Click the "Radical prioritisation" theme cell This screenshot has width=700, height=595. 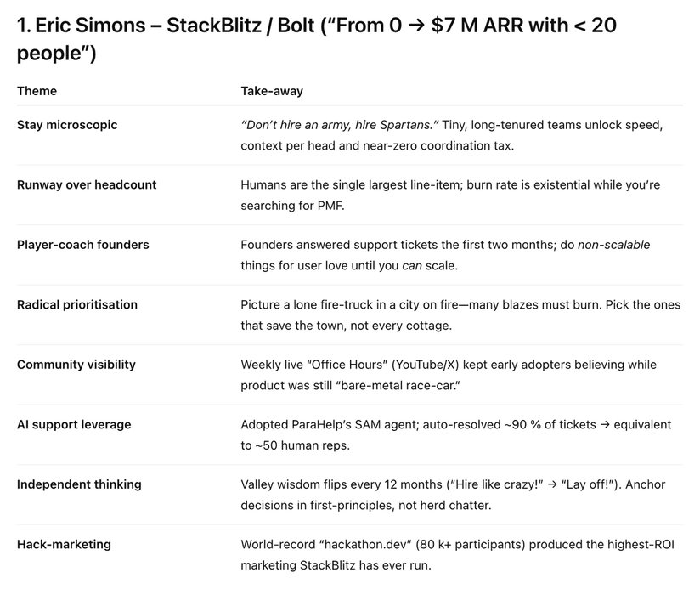(x=76, y=304)
